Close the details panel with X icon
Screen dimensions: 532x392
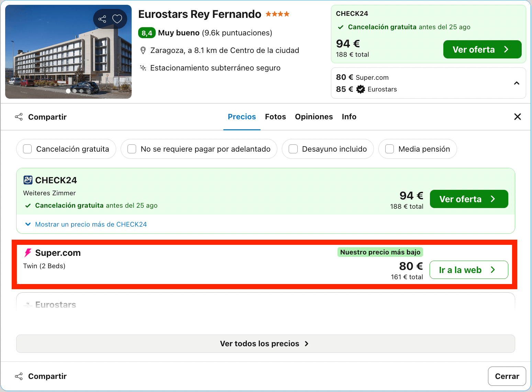click(x=518, y=117)
